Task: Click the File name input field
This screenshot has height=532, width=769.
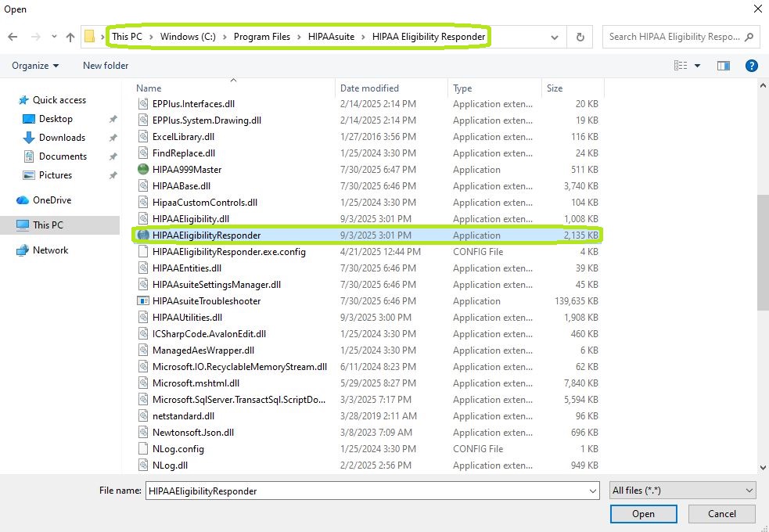Action: (366, 491)
